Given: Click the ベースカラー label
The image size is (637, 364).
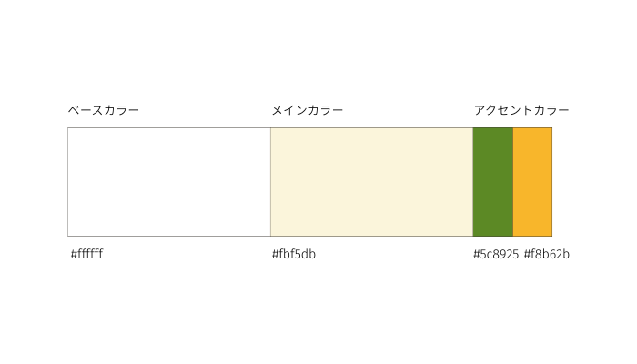Looking at the screenshot, I should 104,110.
